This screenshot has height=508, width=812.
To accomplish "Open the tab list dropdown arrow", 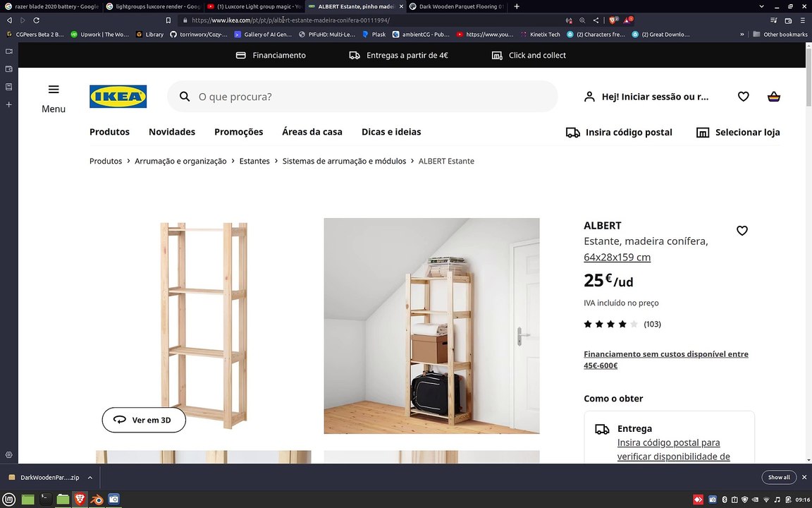I will tap(761, 6).
